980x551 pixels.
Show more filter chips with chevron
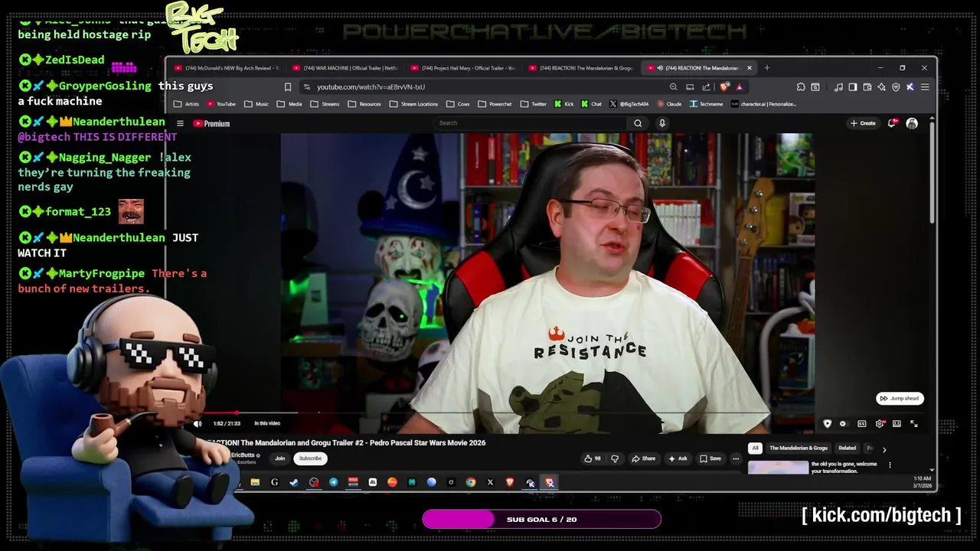[884, 449]
